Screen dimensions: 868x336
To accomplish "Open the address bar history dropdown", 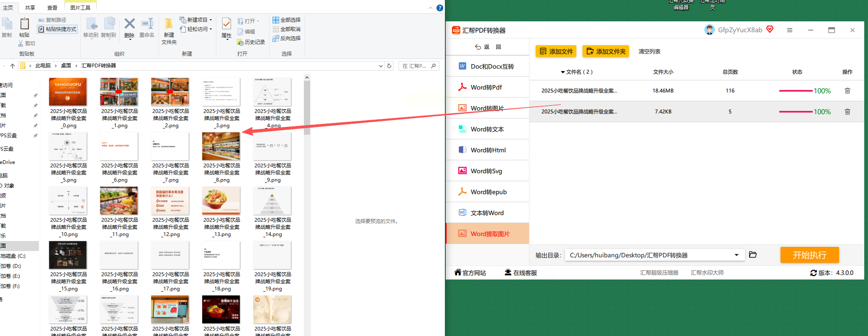I will pos(381,66).
